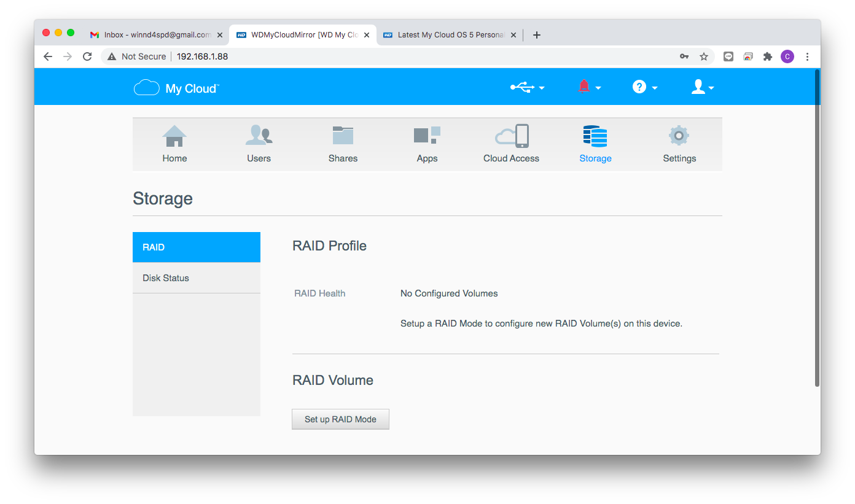Screen dimensions: 855x504
Task: Reload the current page
Action: click(x=87, y=56)
